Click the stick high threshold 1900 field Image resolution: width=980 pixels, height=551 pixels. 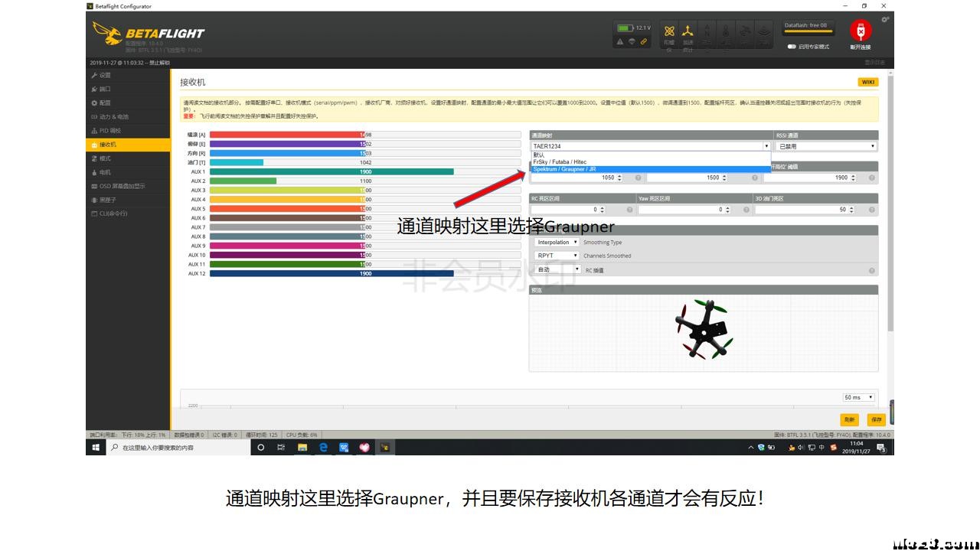pyautogui.click(x=810, y=178)
